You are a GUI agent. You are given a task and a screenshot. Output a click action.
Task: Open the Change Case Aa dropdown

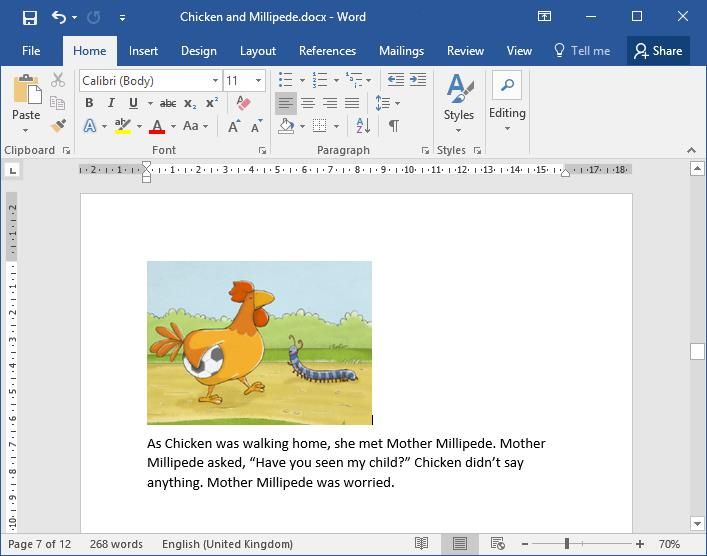(x=196, y=126)
